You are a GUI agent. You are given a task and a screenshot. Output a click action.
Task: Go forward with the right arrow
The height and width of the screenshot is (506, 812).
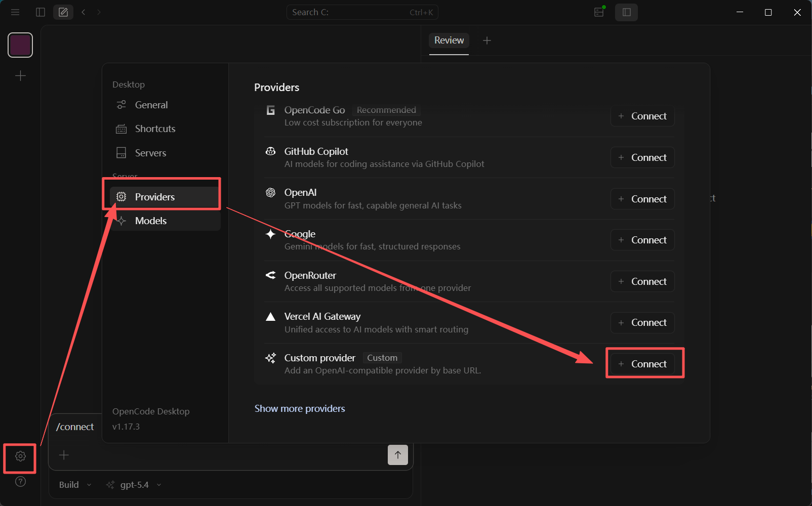click(99, 12)
